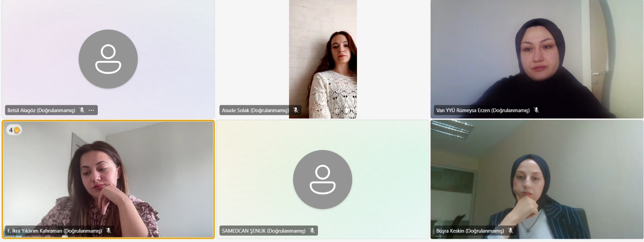Click the Asude Solak name label
644x242 pixels.
click(255, 110)
